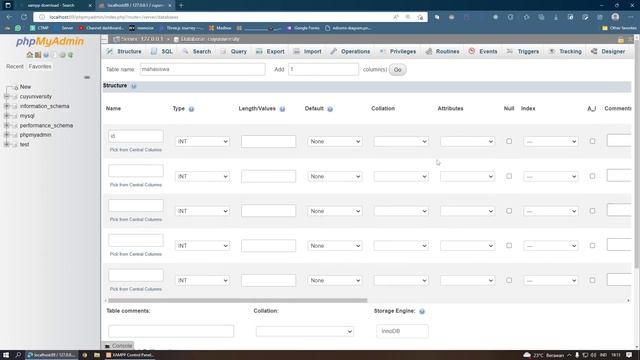
Task: Click the horizontal scrollbar below the columns
Action: tap(238, 300)
